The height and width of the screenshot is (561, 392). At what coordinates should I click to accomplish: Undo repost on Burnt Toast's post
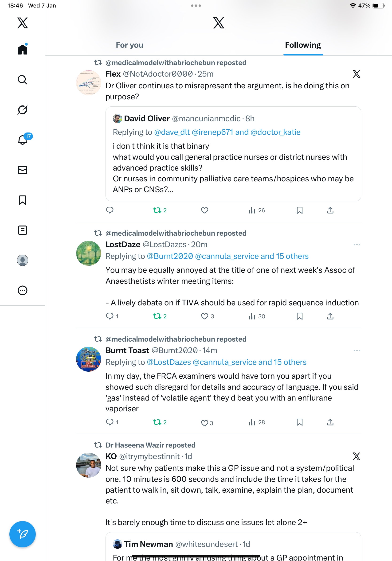coord(157,422)
